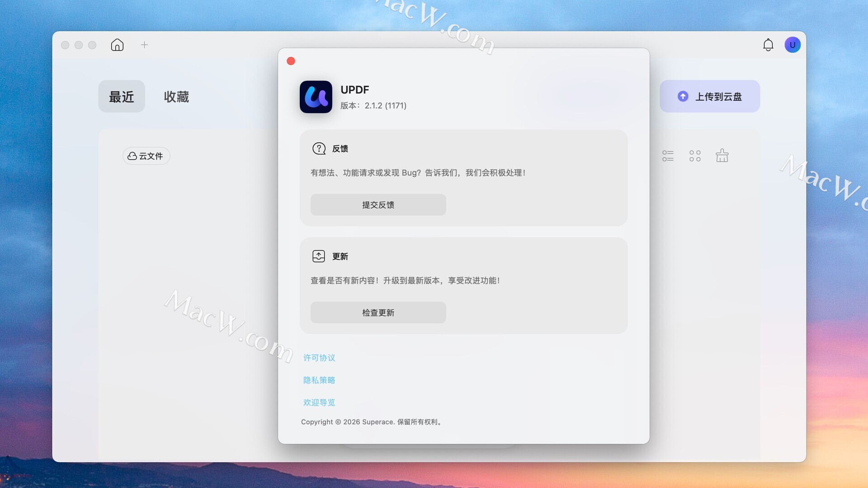
Task: Switch to list view layout icon
Action: [x=668, y=156]
